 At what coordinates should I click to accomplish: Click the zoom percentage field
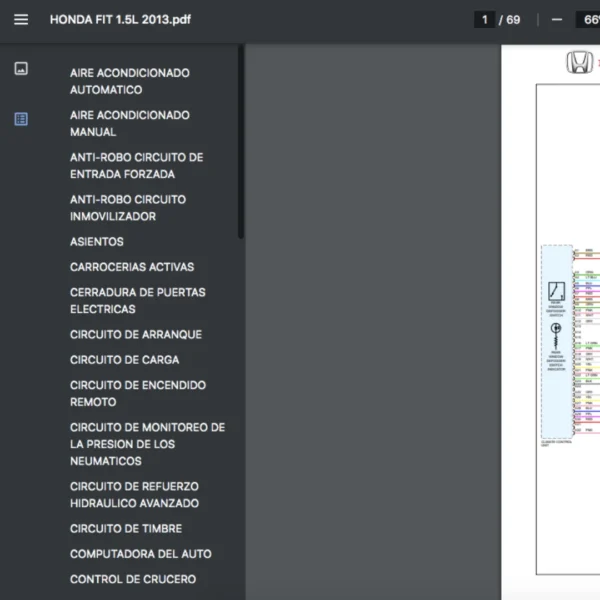[586, 20]
